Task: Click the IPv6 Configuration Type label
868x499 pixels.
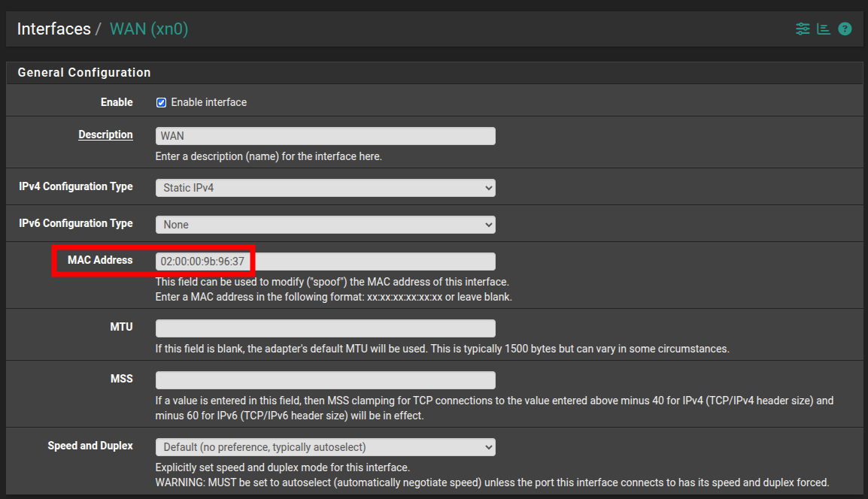Action: point(75,223)
